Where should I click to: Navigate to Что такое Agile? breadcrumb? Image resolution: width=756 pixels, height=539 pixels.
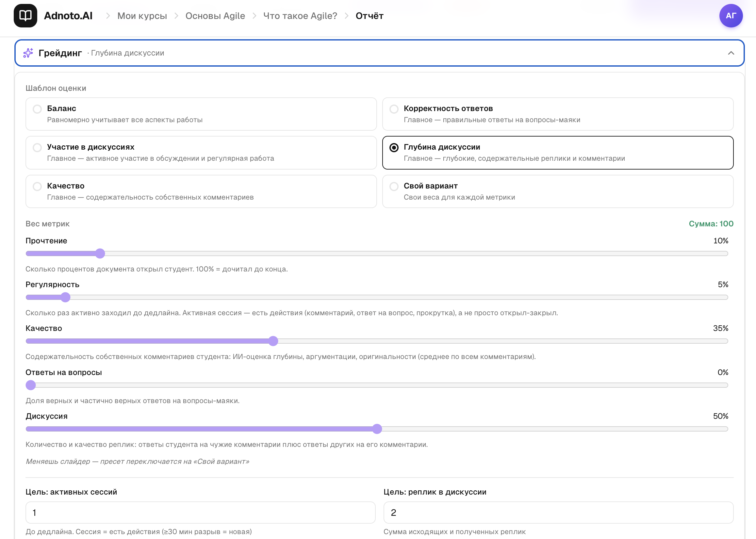coord(300,16)
